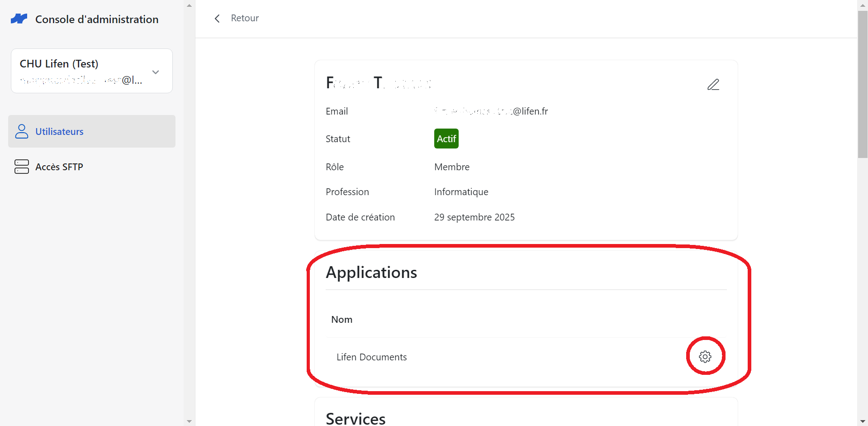Click the user email address value
This screenshot has height=426, width=868.
coord(491,111)
